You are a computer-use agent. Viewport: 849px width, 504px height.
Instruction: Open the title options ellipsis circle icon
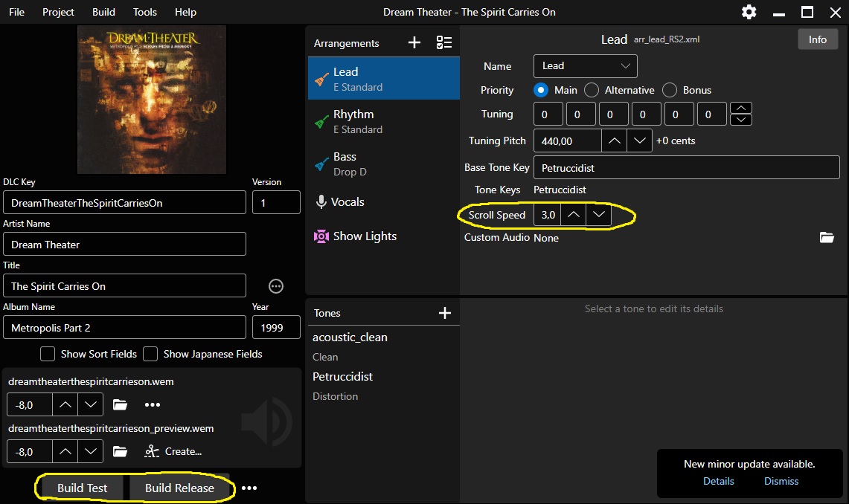pos(276,286)
